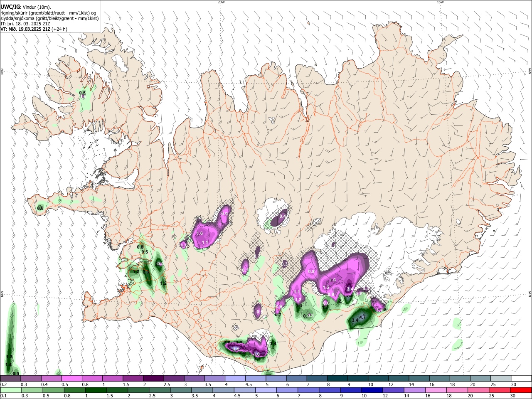Viewport: 532px width, 399px height.
Task: Click the dusky purple 0.2 snow legend swatch
Action: [x=11, y=378]
